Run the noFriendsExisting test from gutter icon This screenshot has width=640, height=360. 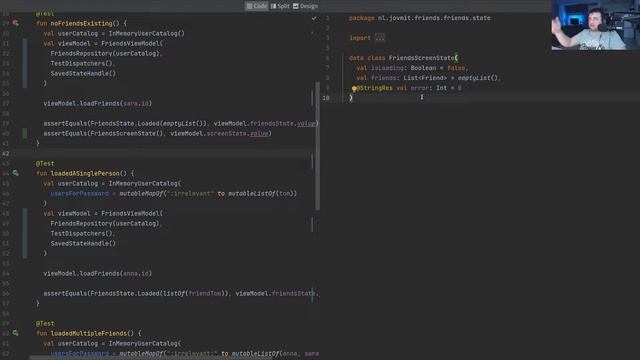pyautogui.click(x=16, y=23)
